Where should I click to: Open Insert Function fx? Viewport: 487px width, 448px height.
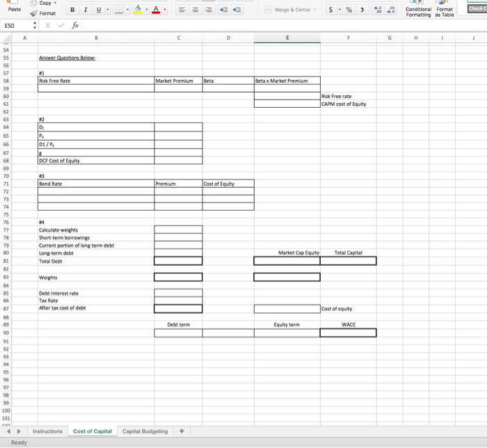75,26
